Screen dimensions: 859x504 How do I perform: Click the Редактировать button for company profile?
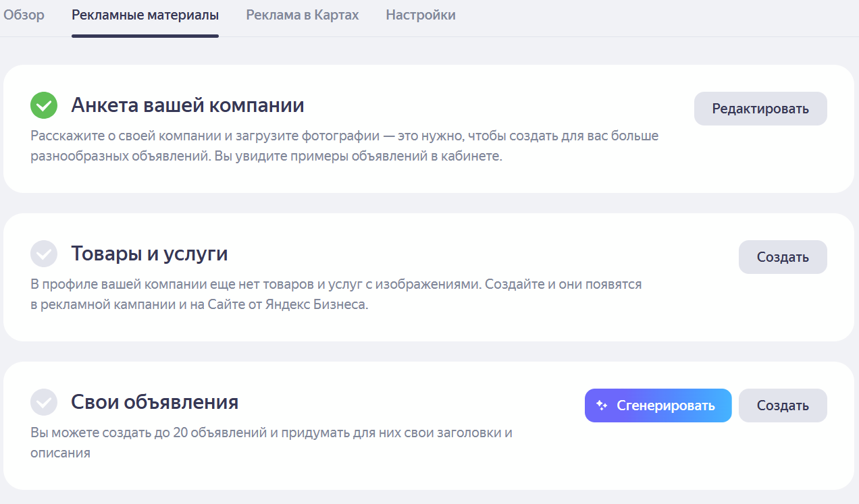[760, 109]
